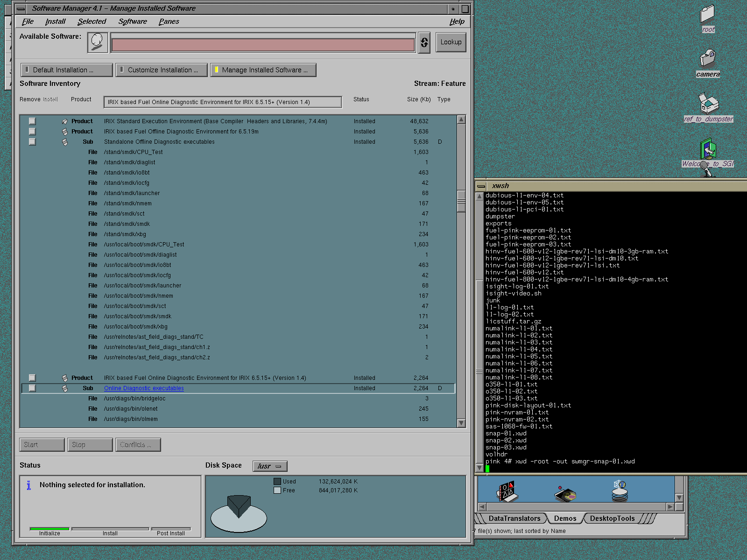Check remove box for IRIX Standard Execution Environment
Image resolution: width=747 pixels, height=560 pixels.
click(x=32, y=121)
